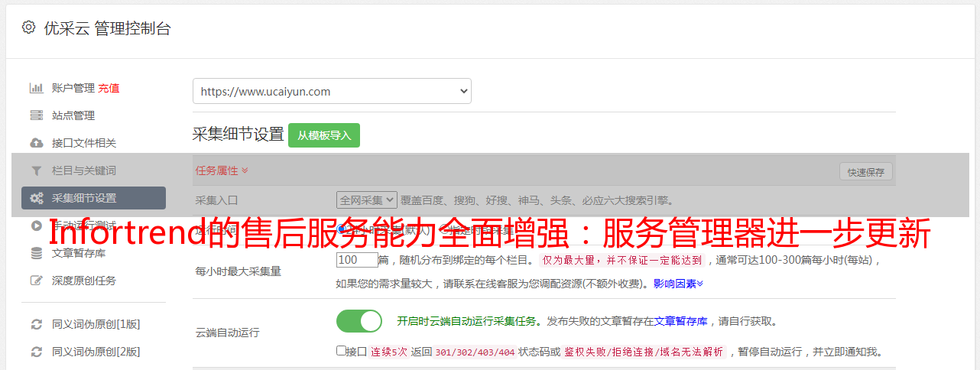This screenshot has height=370, width=980.
Task: Click the bar chart icon for 账户管理
Action: [36, 88]
